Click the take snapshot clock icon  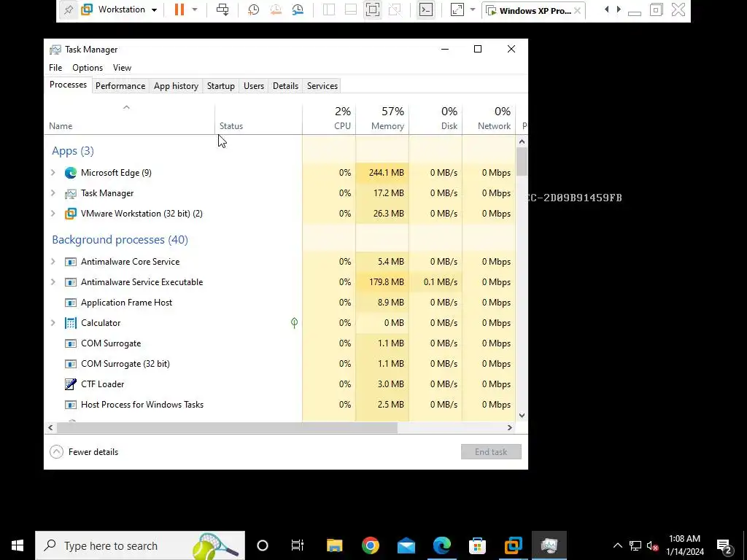(253, 9)
